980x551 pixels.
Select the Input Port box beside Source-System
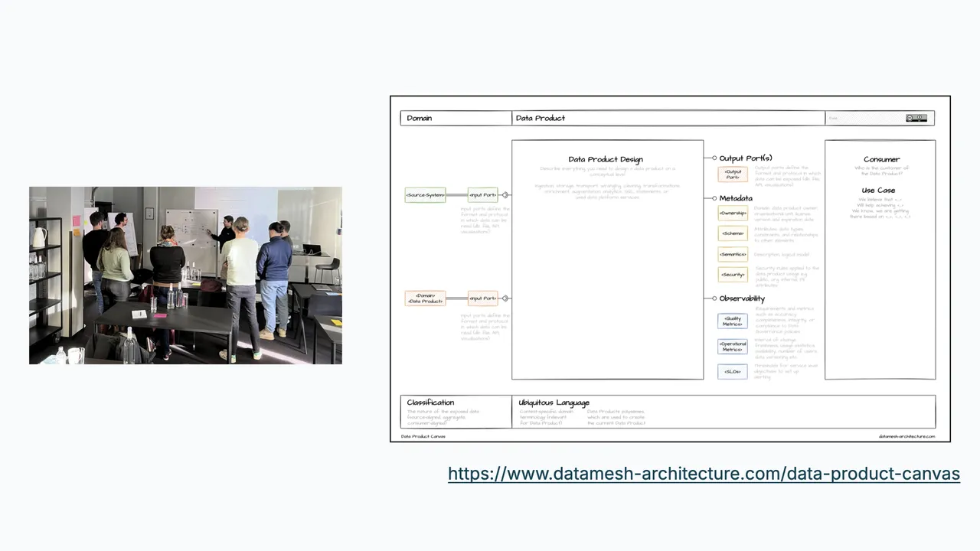point(482,195)
